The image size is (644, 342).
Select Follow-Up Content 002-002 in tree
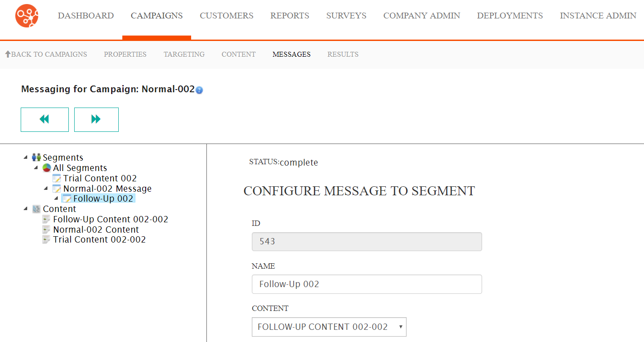[110, 220]
